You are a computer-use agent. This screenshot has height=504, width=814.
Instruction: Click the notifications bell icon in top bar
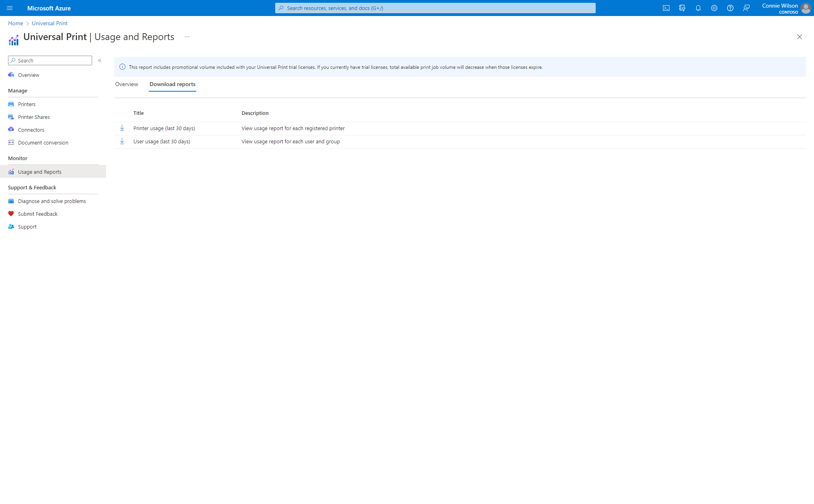698,8
